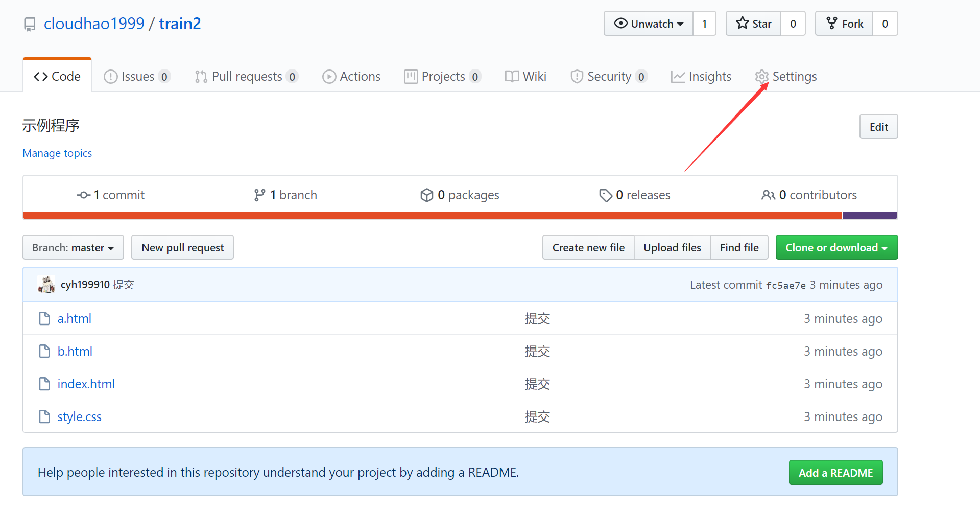Click the file icon for style.css
980x511 pixels.
click(x=44, y=416)
